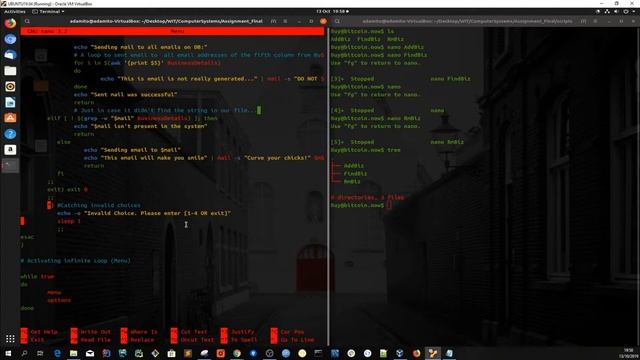The width and height of the screenshot is (640, 360).
Task: Click the Windows Start button
Action: (x=8, y=353)
